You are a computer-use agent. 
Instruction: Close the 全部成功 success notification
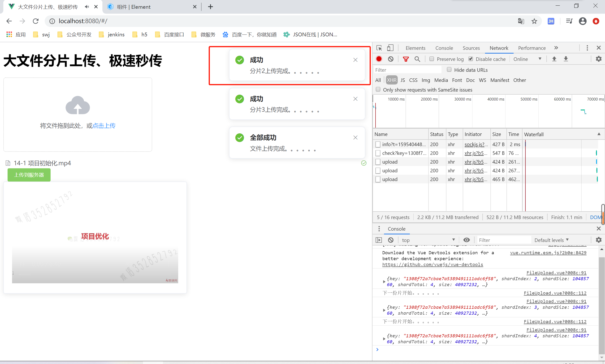355,138
